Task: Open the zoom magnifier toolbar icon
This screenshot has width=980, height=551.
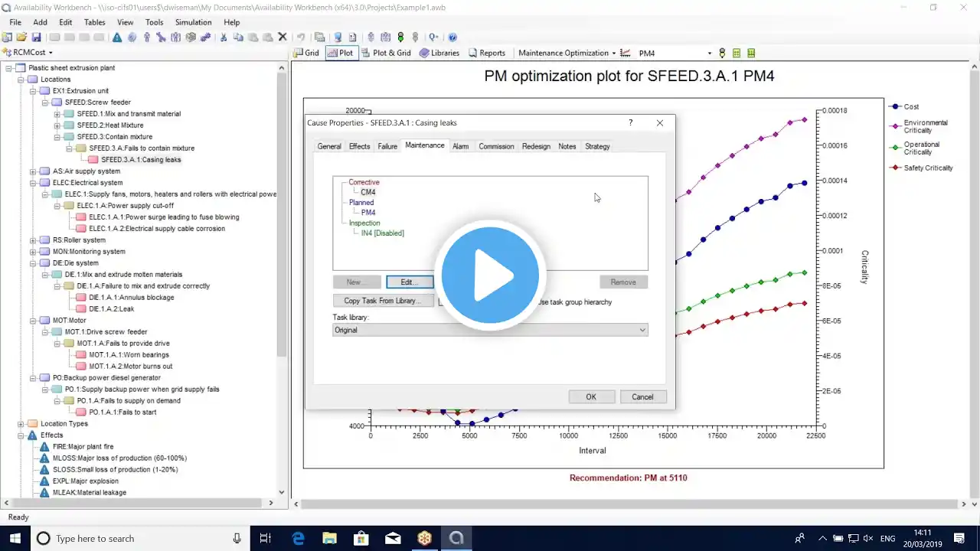Action: (x=433, y=37)
